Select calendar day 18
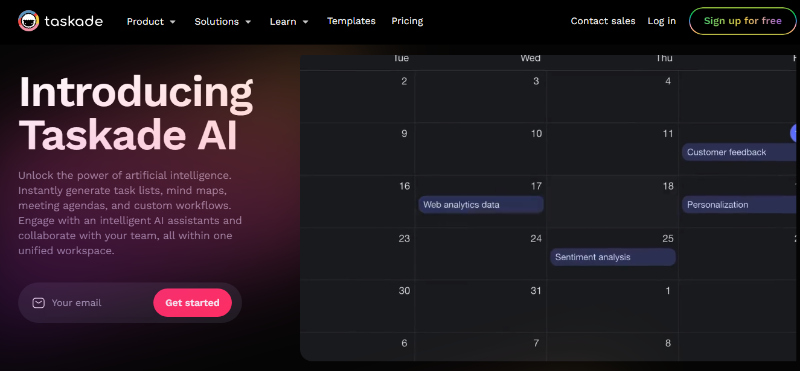The height and width of the screenshot is (371, 800). pyautogui.click(x=668, y=186)
